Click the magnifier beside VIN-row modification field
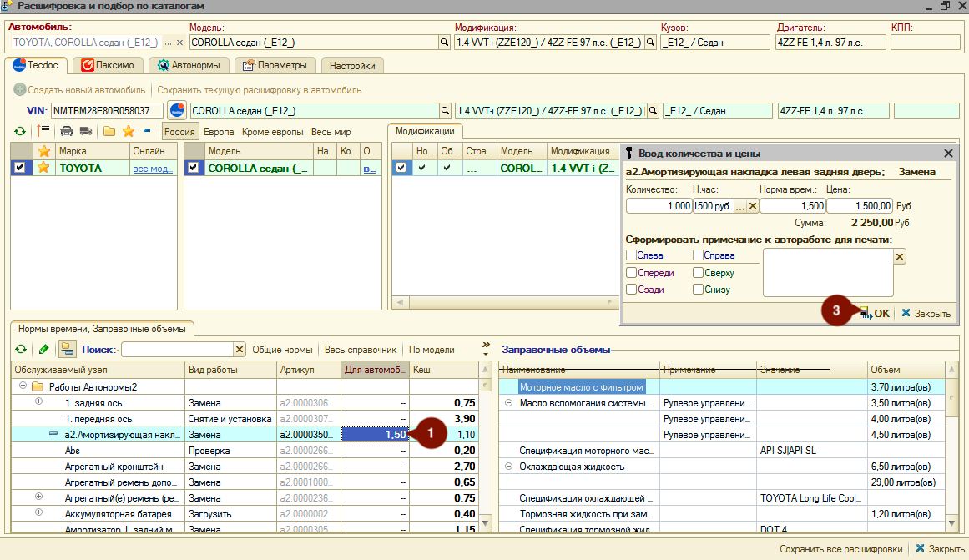Viewport: 969px width, 560px height. pos(653,111)
